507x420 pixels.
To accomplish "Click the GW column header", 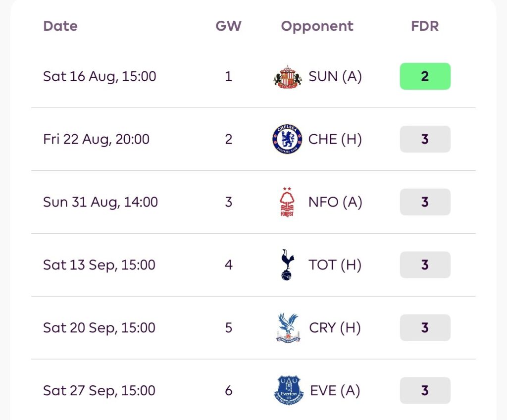I will (228, 26).
